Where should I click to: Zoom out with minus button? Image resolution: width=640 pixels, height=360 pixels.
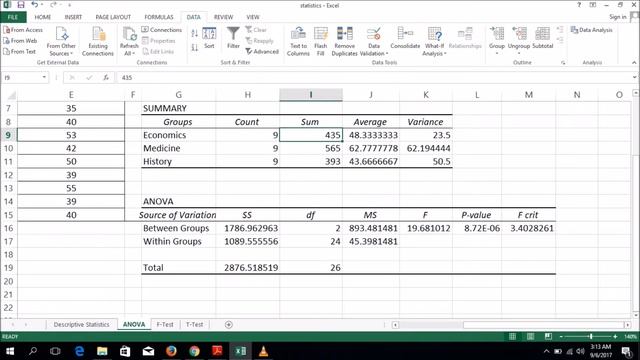coord(561,336)
